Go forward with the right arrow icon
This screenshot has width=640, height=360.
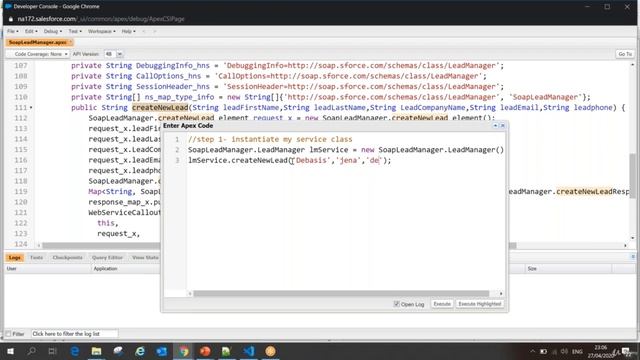(154, 31)
